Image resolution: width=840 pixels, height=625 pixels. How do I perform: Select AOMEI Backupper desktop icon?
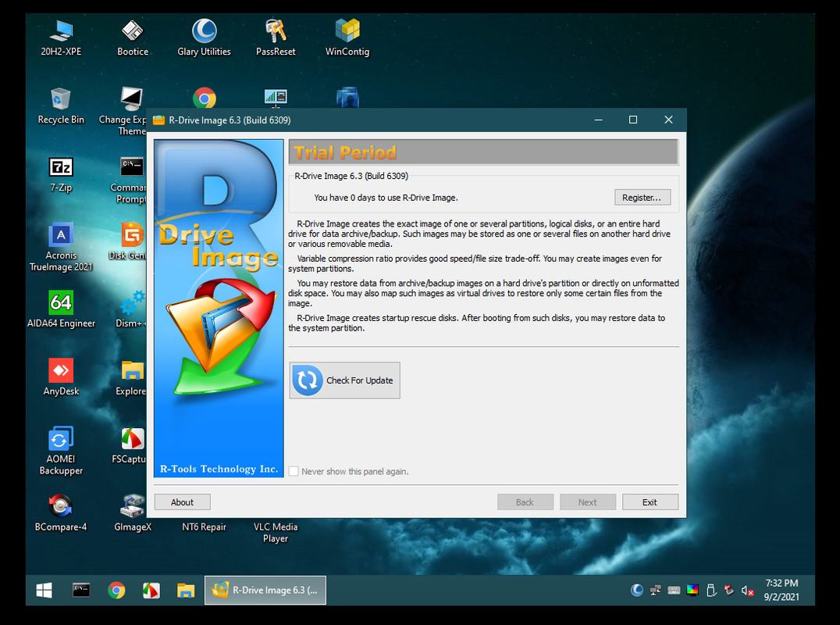pos(61,451)
